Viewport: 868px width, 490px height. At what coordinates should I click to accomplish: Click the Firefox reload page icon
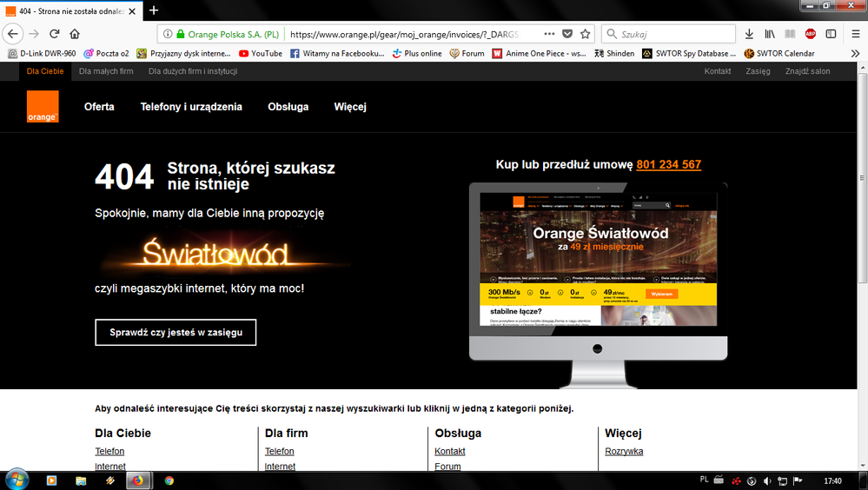pos(54,34)
